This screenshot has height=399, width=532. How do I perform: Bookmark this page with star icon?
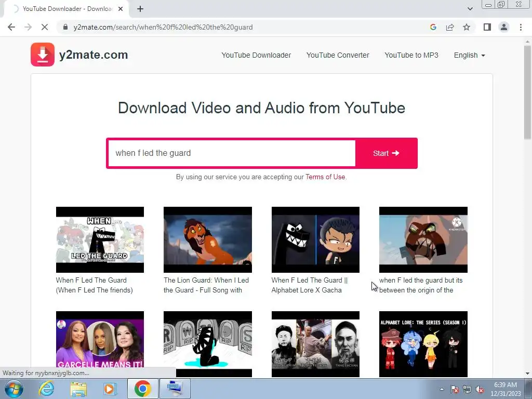[x=467, y=27]
